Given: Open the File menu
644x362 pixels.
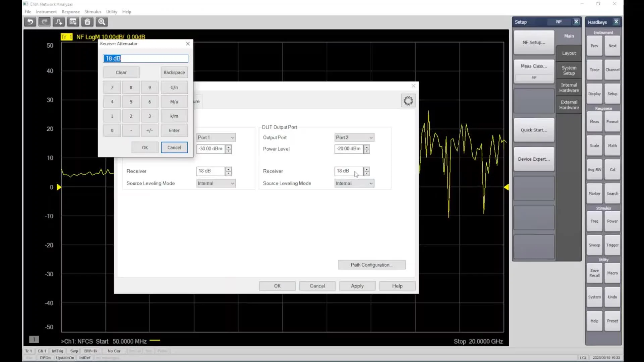Looking at the screenshot, I should coord(28,12).
